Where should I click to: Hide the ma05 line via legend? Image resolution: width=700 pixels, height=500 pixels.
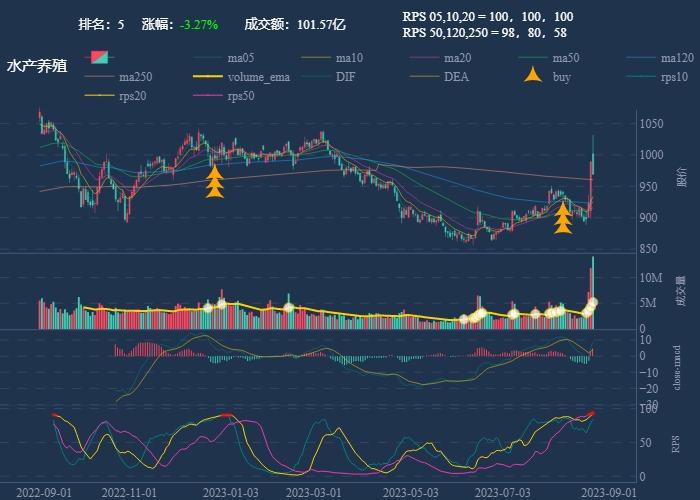224,58
